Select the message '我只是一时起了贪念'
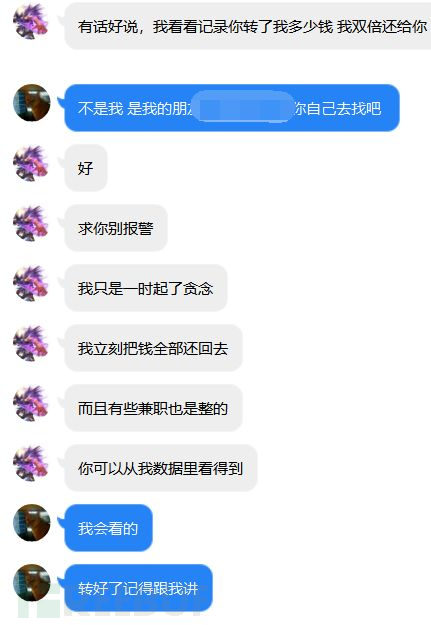431x625 pixels. coord(146,288)
